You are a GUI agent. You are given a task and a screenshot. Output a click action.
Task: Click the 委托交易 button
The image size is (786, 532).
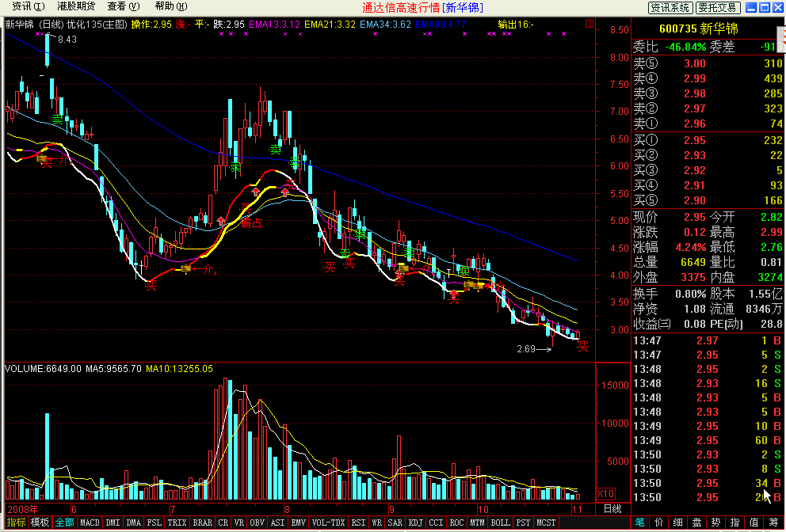coord(718,7)
